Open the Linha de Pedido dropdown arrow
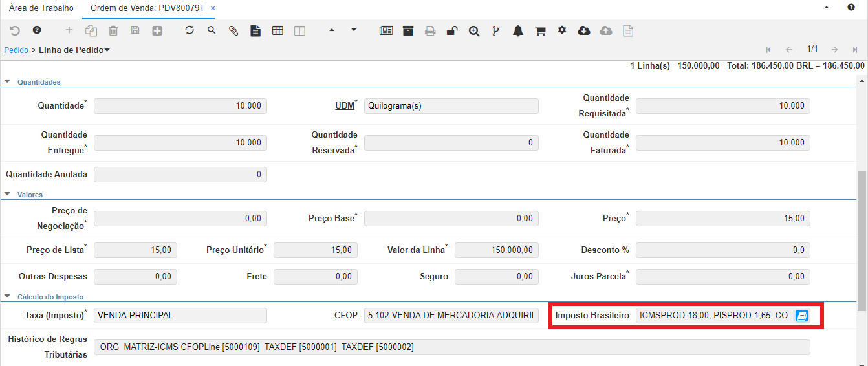Viewport: 868px width, 366px height. point(107,50)
